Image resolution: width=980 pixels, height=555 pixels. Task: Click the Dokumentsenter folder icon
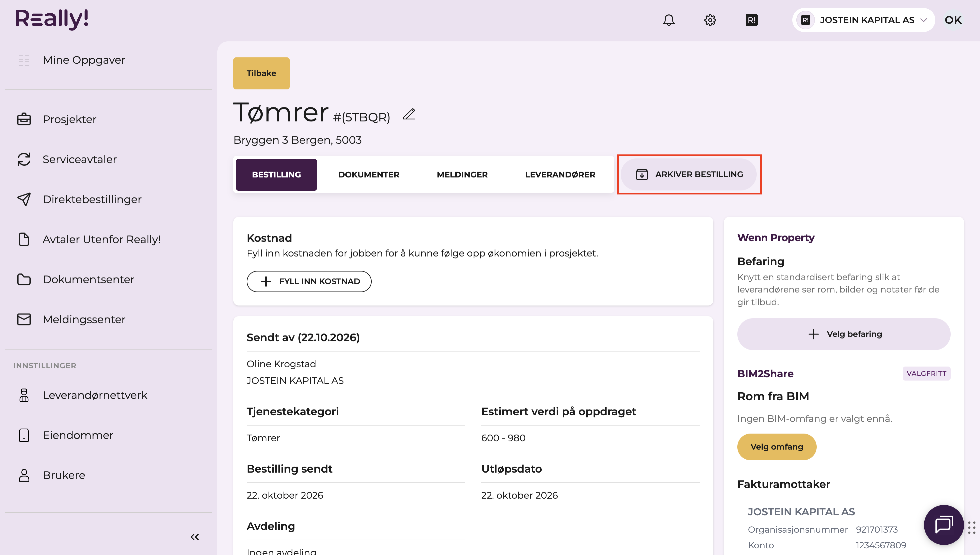click(x=24, y=279)
